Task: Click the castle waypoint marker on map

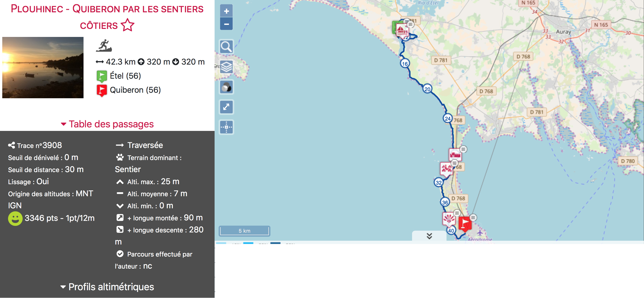Action: [x=455, y=154]
